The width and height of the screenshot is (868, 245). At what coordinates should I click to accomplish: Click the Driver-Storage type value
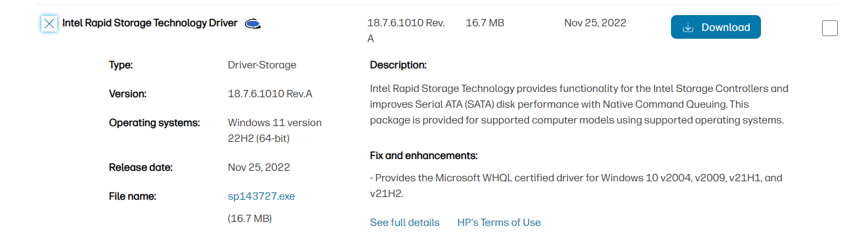pos(262,65)
